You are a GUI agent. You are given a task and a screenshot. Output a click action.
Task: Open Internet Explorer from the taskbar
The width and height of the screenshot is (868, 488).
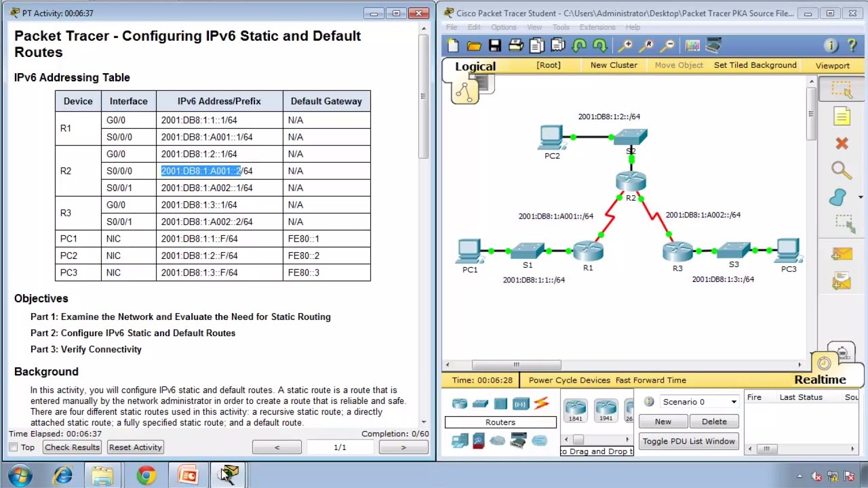coord(62,475)
